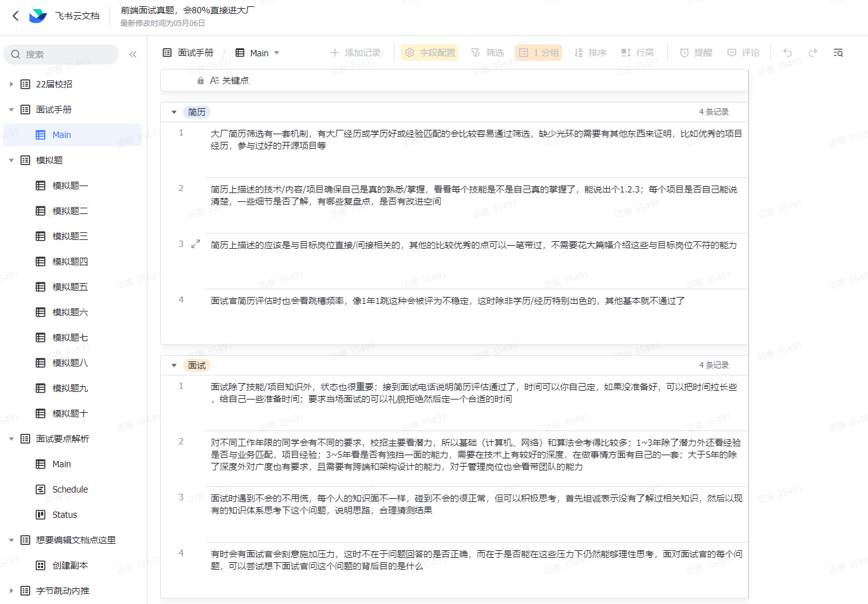Select the cell starting 有时会有面试官会刻意施加压力
Viewport: 868px width, 604px height.
click(477, 570)
